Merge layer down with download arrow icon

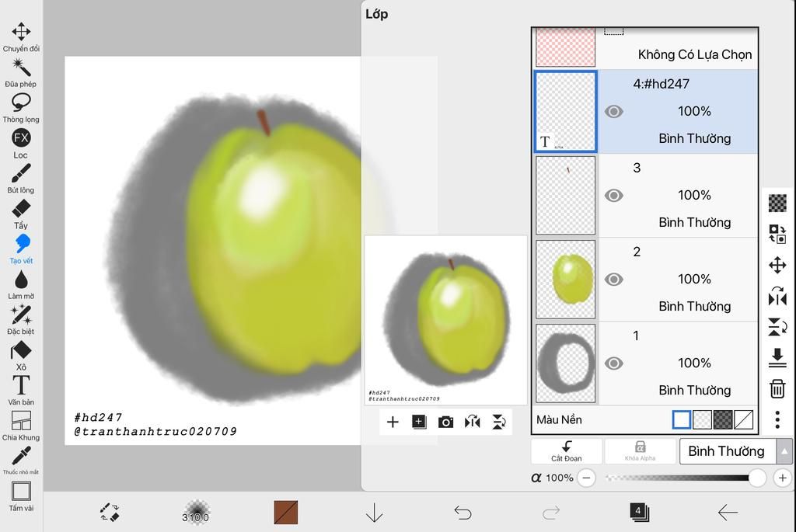coord(777,358)
